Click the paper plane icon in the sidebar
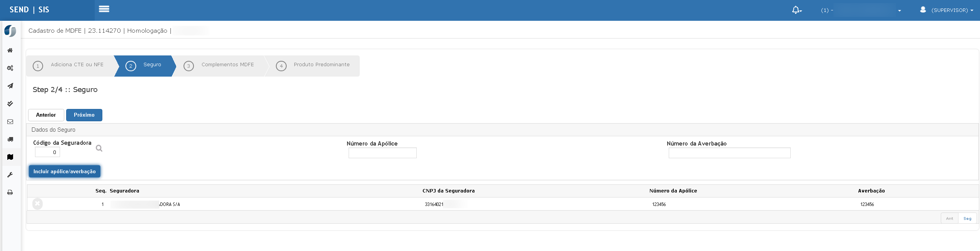980x251 pixels. click(x=10, y=86)
